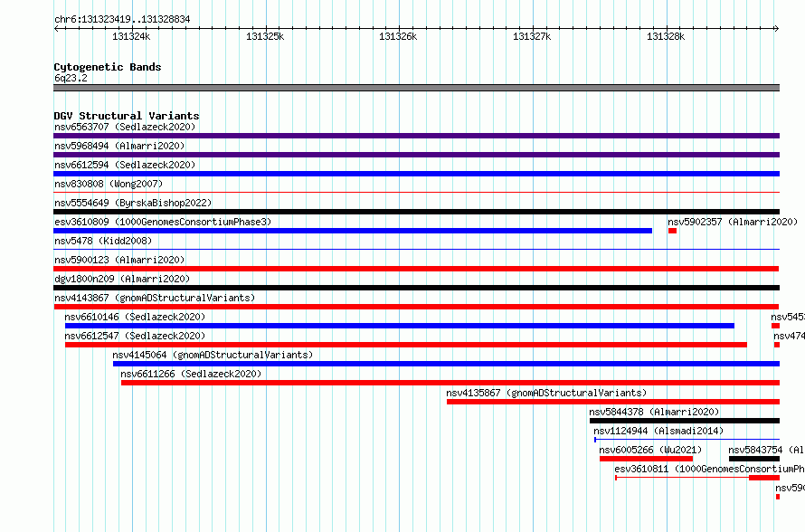Select the purple bar under nsv6563707
Screen dimensions: 805x532
[416, 136]
